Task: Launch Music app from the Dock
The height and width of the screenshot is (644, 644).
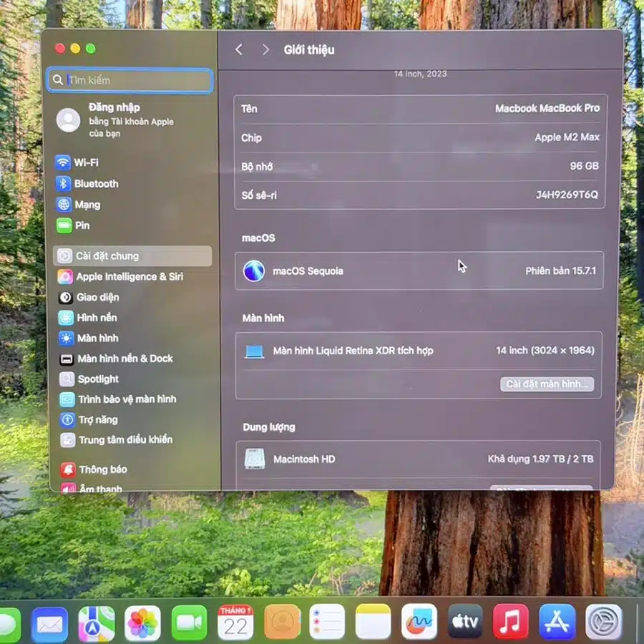Action: [511, 623]
